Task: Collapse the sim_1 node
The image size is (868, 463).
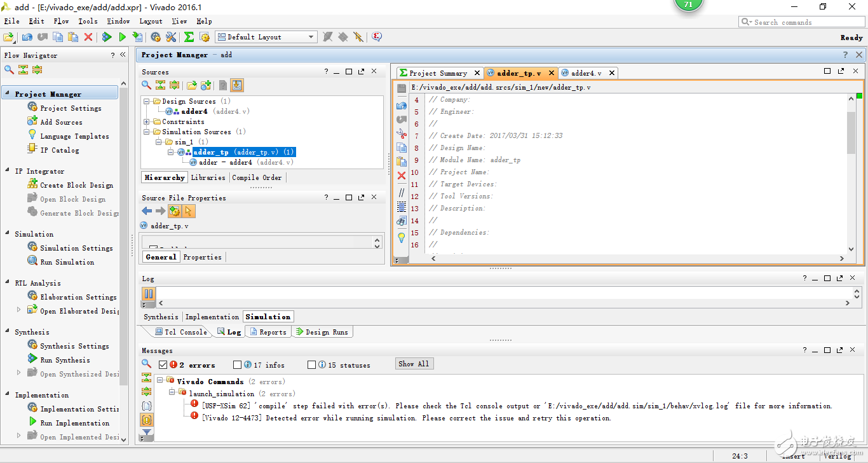Action: pos(159,142)
